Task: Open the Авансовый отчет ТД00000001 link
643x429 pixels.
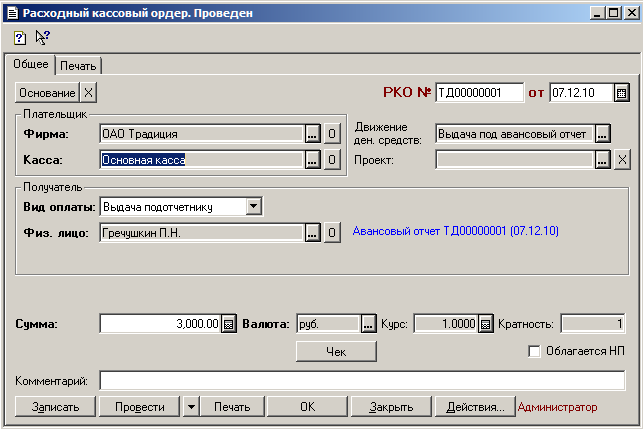Action: click(455, 231)
